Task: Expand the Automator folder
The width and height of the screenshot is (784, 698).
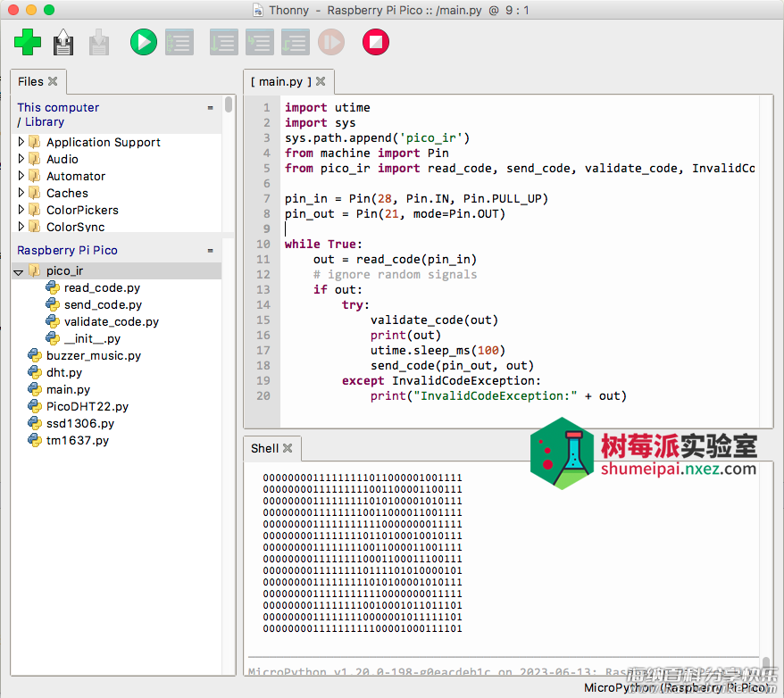Action: coord(21,176)
